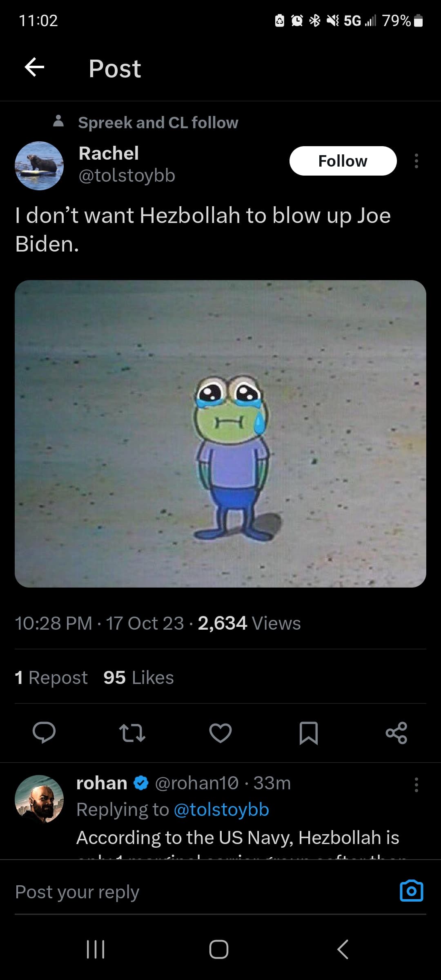The image size is (441, 980).
Task: Like the post with the heart icon
Action: pos(220,733)
